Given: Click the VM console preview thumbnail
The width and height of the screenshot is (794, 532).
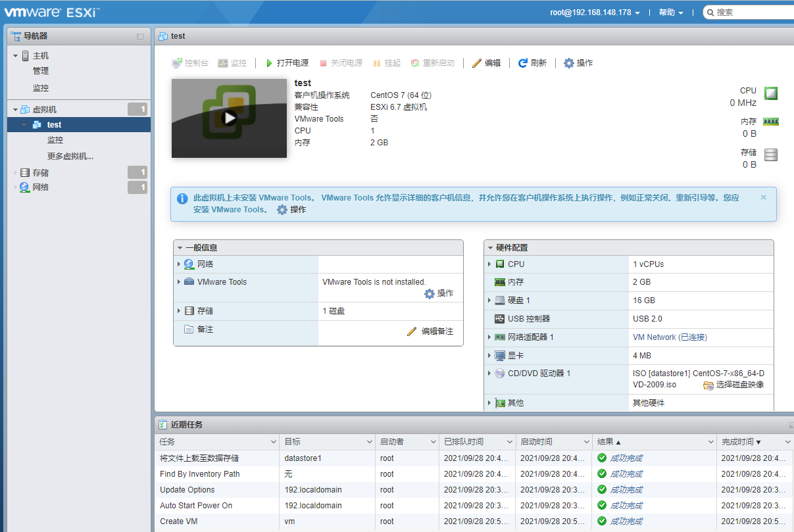Looking at the screenshot, I should 229,118.
